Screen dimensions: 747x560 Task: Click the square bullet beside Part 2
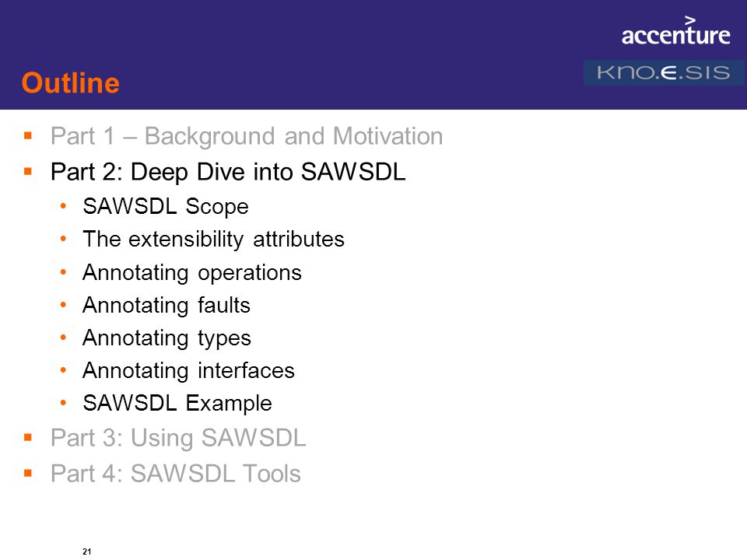tap(28, 171)
